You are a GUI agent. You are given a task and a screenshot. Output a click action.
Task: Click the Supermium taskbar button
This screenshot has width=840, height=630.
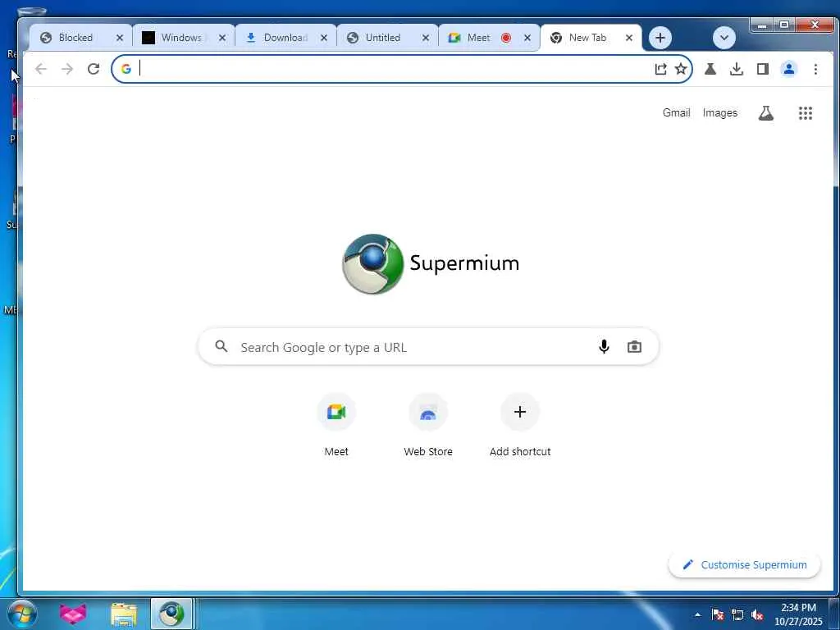171,614
